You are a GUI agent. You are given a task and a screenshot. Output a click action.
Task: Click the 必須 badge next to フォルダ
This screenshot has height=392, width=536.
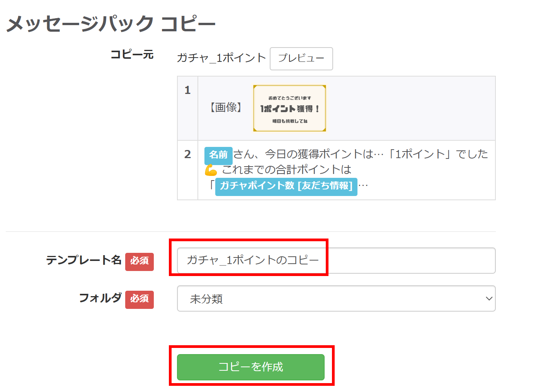140,300
